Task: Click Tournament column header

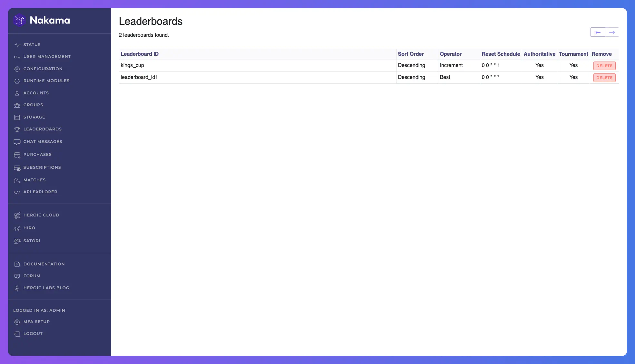Action: (573, 54)
